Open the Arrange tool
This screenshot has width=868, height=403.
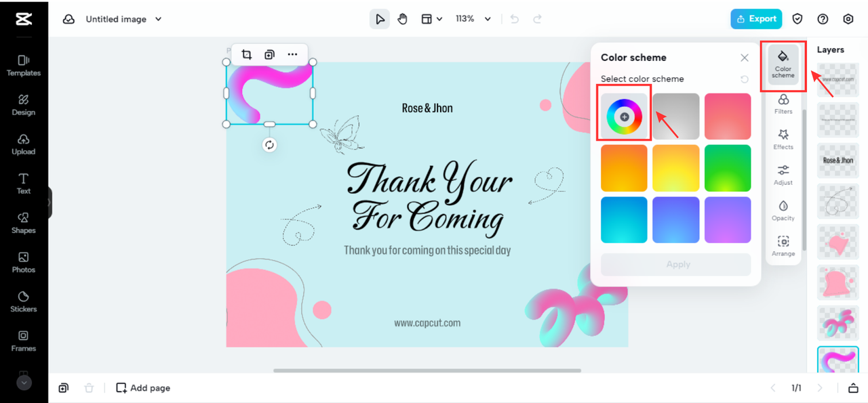click(783, 246)
